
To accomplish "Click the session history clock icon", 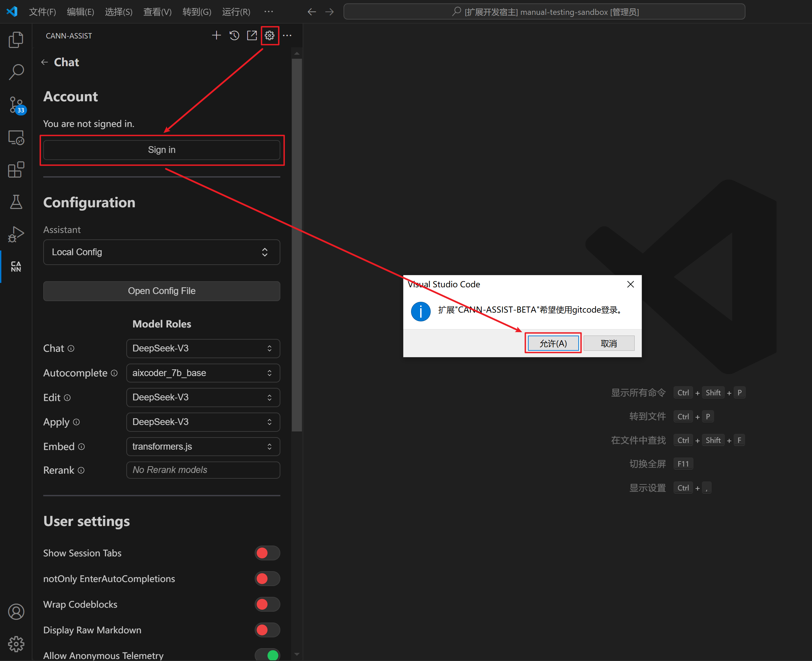I will point(234,35).
